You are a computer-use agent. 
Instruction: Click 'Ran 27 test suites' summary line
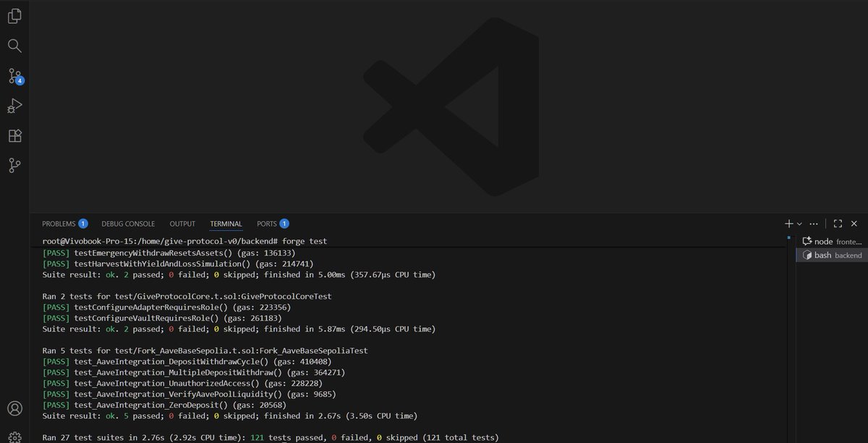[271, 437]
